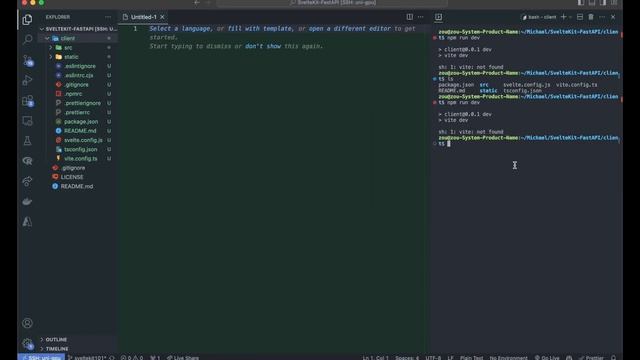Image resolution: width=640 pixels, height=360 pixels.
Task: Open the Remote Explorer view
Action: (x=27, y=121)
